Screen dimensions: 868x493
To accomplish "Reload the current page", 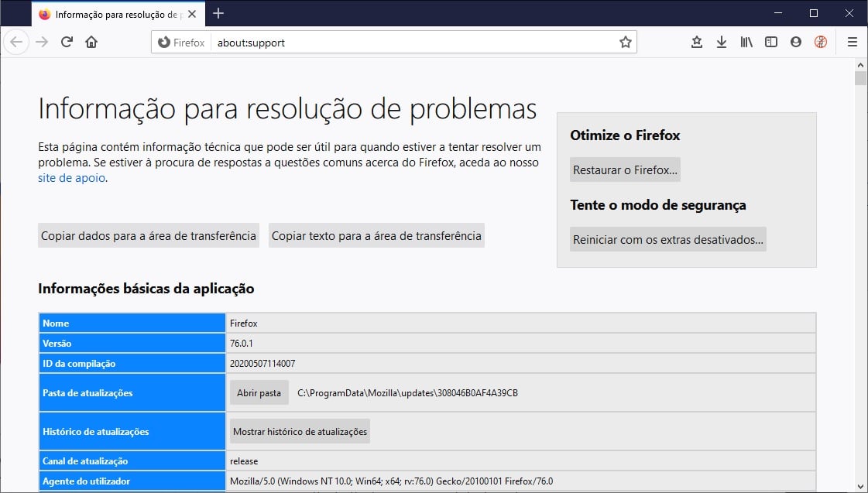I will [67, 42].
